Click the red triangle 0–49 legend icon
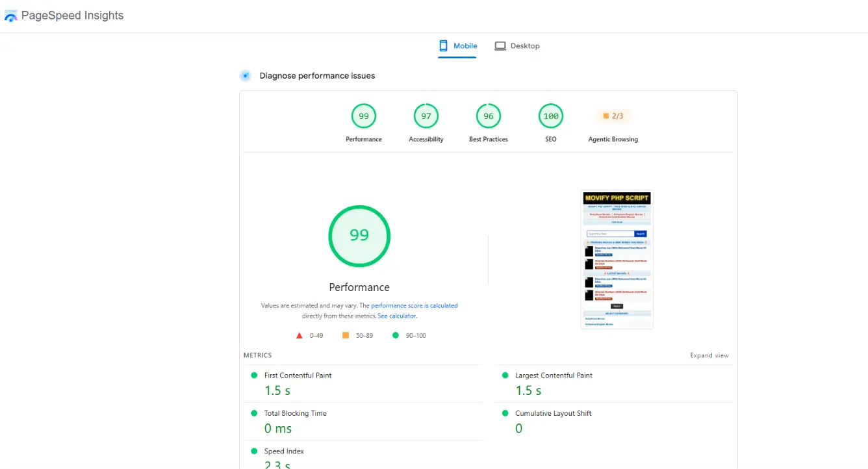The height and width of the screenshot is (469, 868). point(300,335)
